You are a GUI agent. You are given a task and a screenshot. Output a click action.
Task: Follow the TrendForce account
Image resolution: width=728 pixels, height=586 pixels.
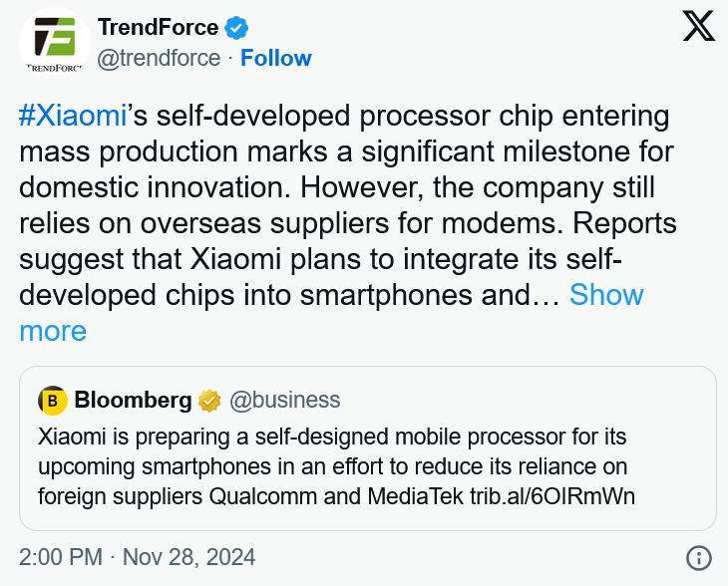[x=276, y=58]
